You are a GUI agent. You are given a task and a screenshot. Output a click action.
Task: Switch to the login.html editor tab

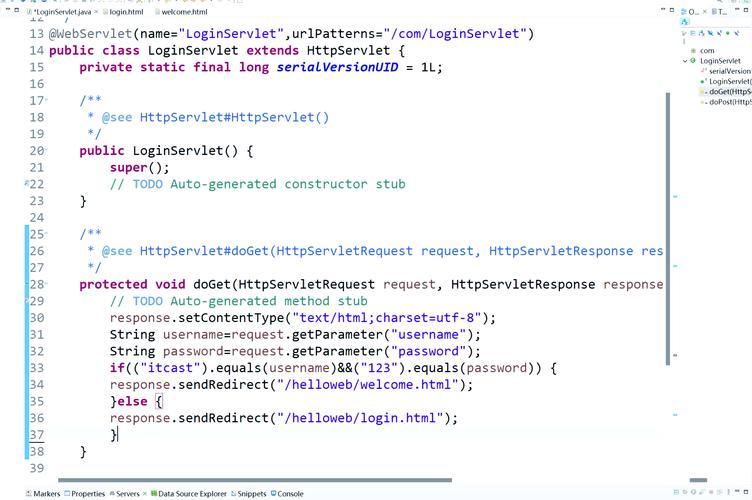[x=126, y=12]
